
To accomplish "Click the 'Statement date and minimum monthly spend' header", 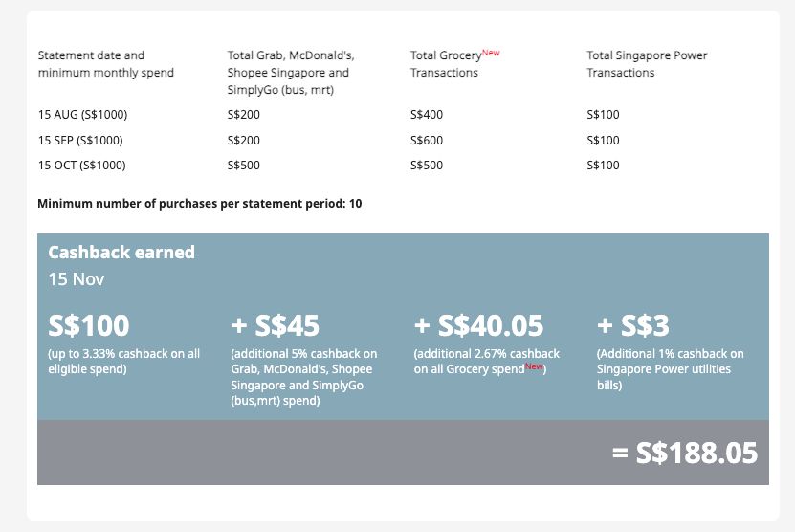I will point(106,64).
